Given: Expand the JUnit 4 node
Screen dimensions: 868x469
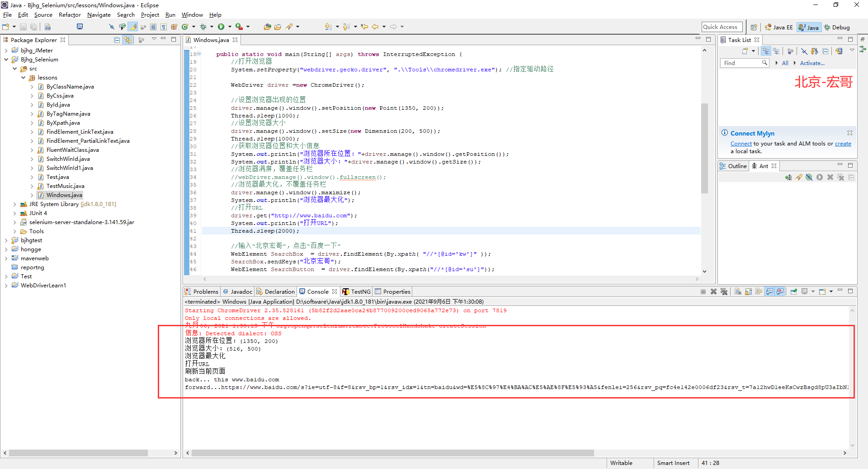Looking at the screenshot, I should pyautogui.click(x=14, y=213).
